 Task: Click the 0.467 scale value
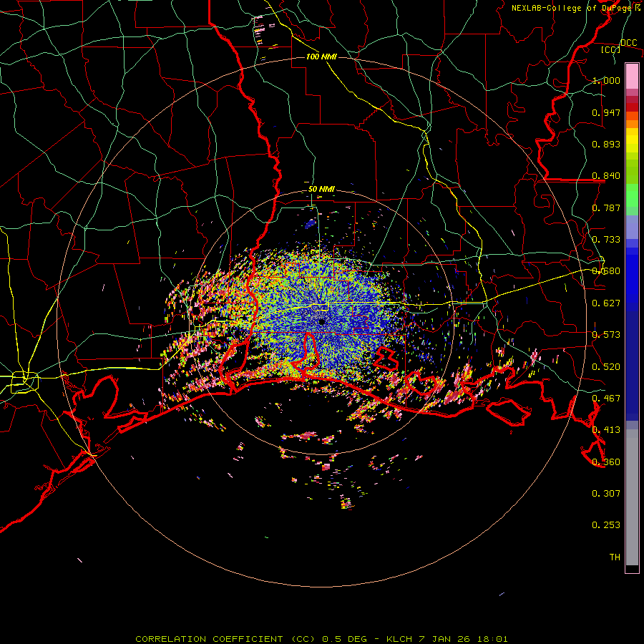pyautogui.click(x=606, y=399)
